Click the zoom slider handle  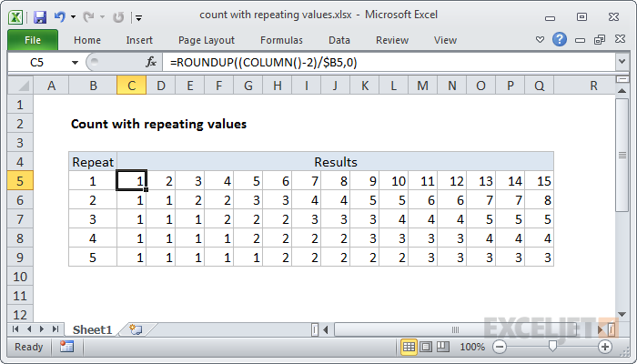[552, 347]
